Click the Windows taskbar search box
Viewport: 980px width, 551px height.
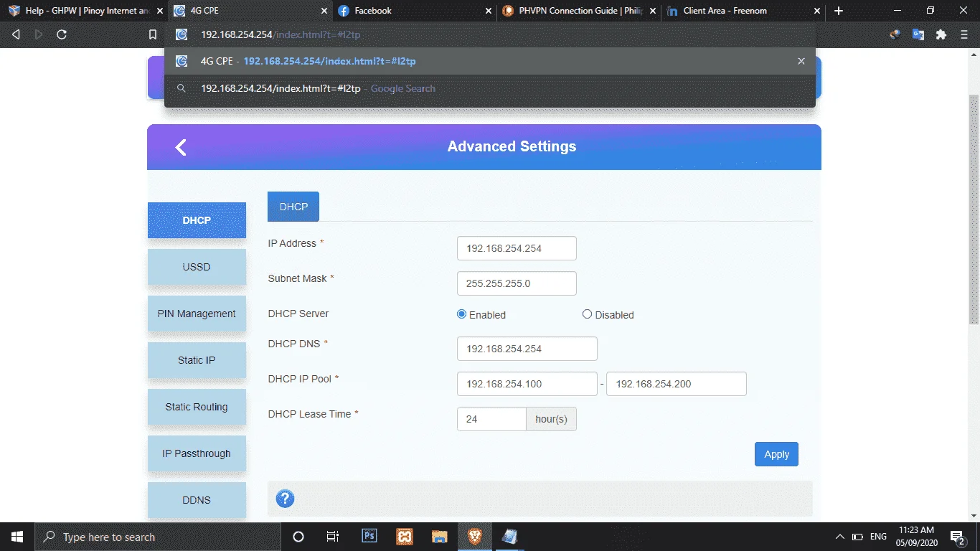point(158,537)
